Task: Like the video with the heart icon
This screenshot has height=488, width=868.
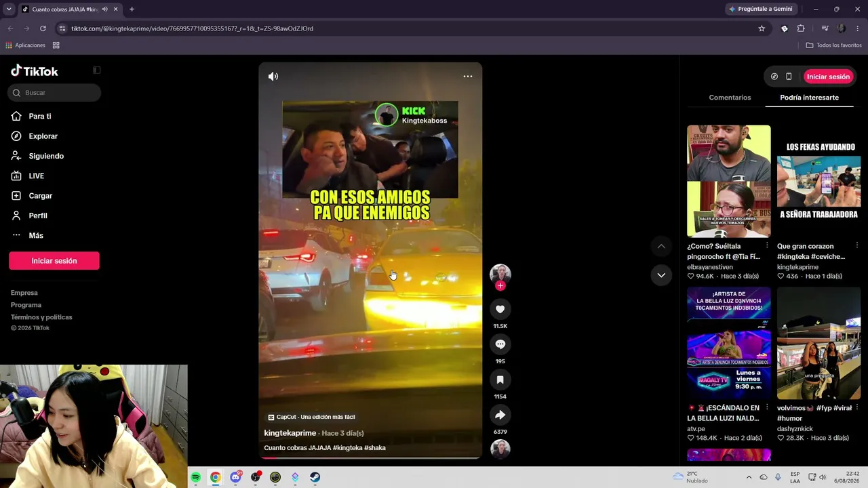Action: [500, 309]
